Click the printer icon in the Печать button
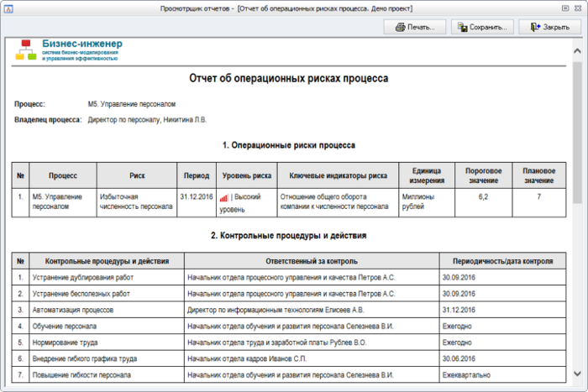Screen dimensions: 588x392 (x=400, y=27)
